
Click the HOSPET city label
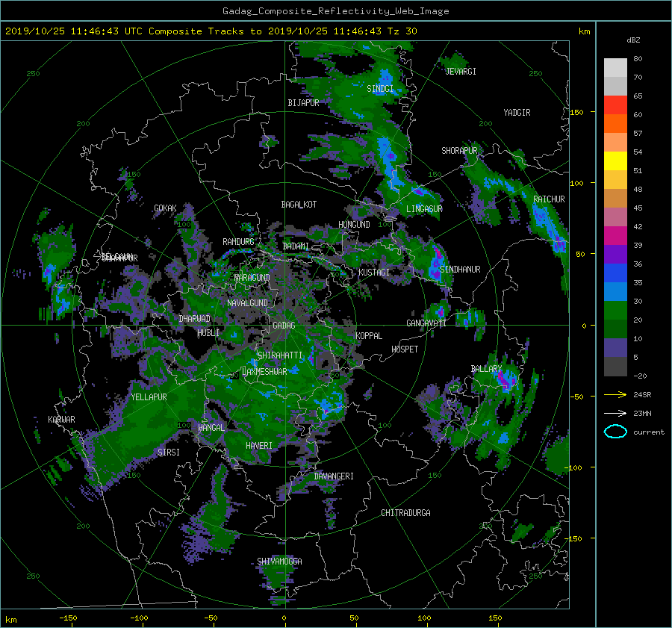tap(405, 349)
